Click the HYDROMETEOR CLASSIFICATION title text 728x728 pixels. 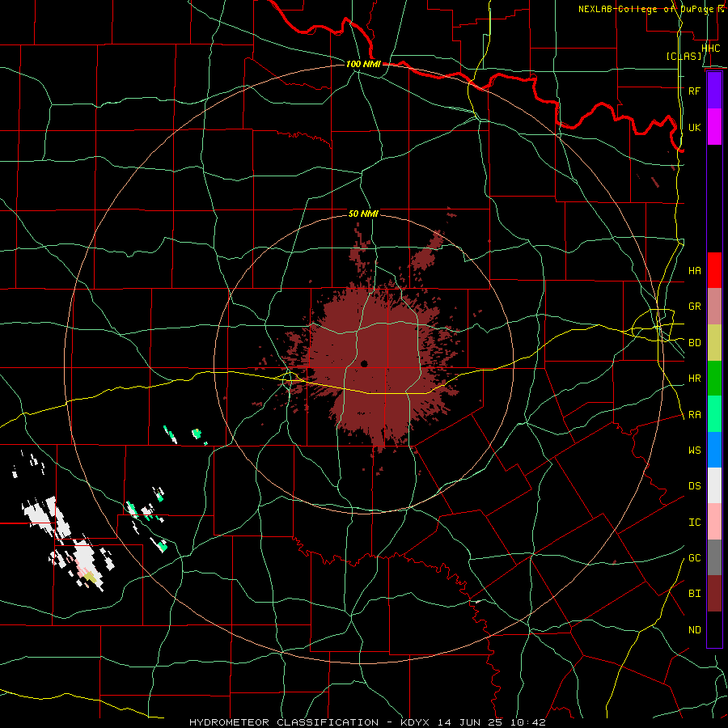[284, 722]
